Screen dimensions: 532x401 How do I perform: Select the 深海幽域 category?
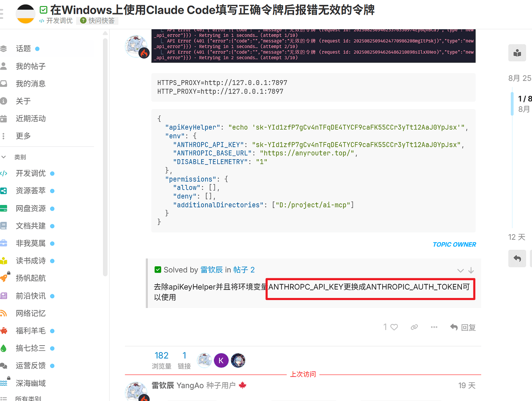pos(30,383)
